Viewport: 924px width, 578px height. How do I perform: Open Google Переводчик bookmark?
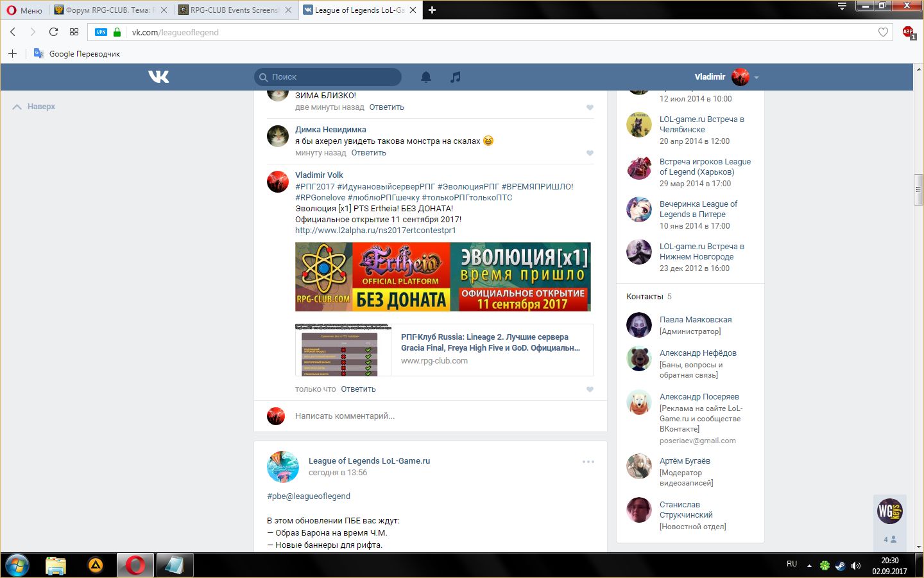[x=77, y=53]
